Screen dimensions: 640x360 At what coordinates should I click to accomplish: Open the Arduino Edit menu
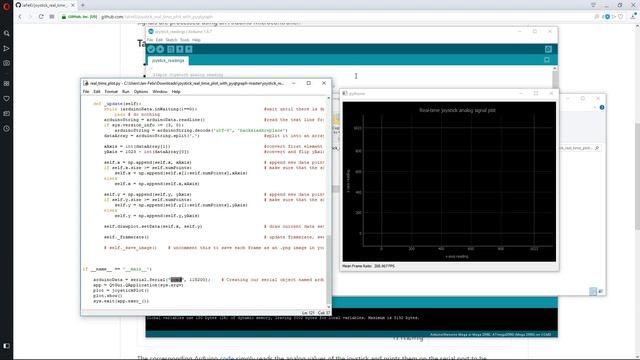pyautogui.click(x=159, y=40)
